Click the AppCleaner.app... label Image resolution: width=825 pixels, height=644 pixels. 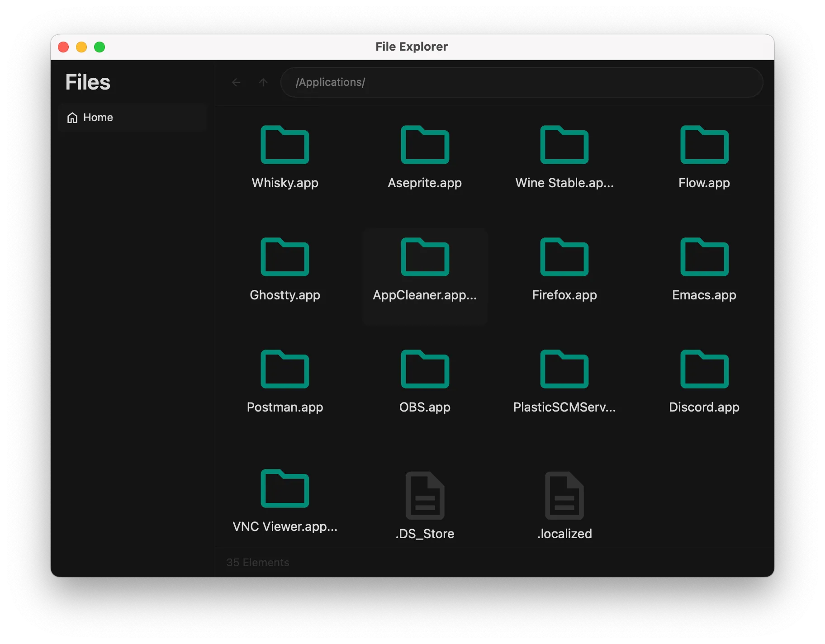425,295
